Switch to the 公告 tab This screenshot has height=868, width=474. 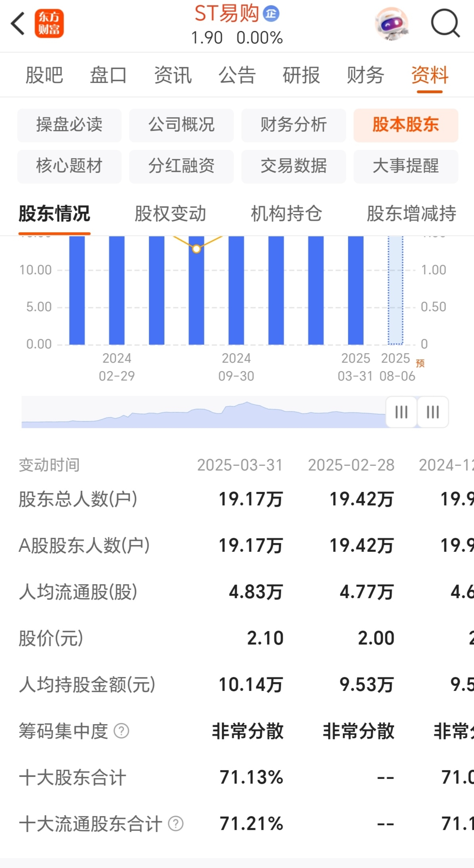coord(237,75)
